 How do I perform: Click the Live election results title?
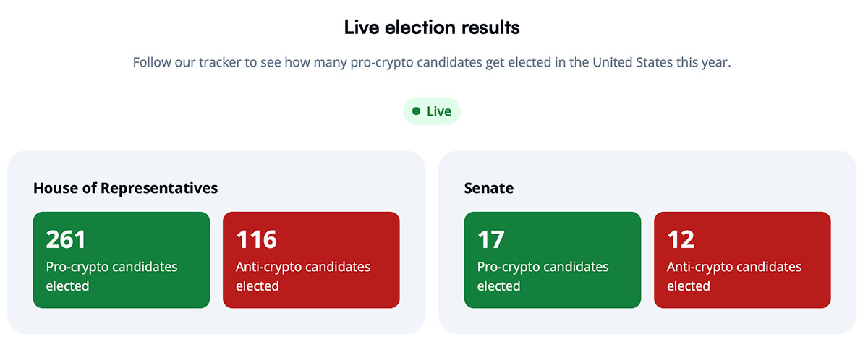[x=432, y=28]
